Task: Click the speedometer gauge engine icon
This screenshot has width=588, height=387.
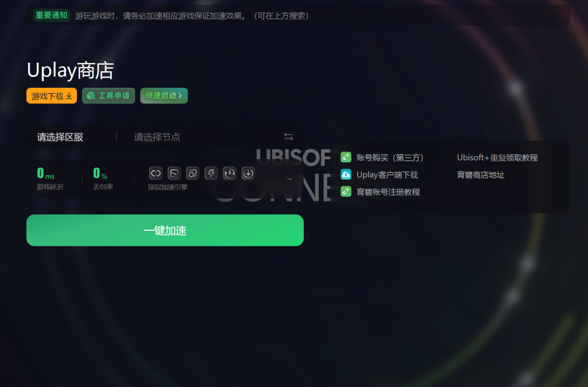Action: [230, 173]
